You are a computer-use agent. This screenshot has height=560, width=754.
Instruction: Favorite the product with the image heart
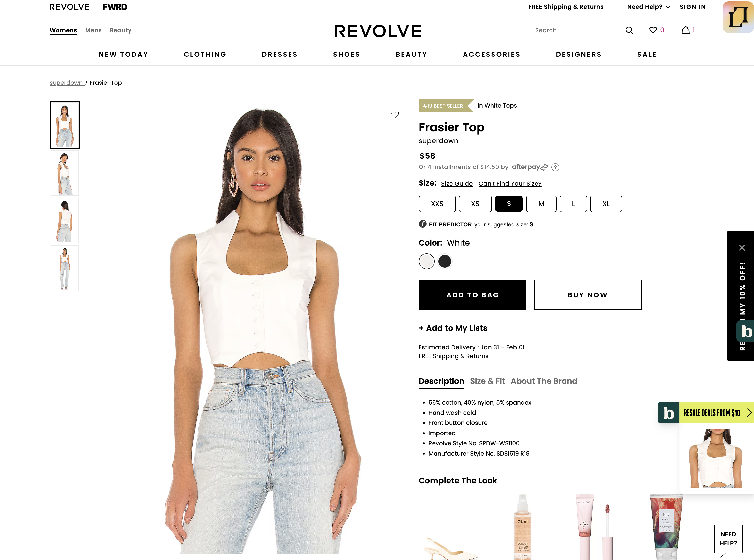tap(395, 114)
